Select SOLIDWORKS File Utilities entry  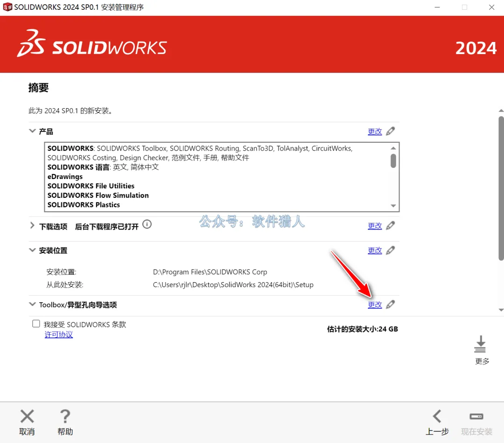91,186
